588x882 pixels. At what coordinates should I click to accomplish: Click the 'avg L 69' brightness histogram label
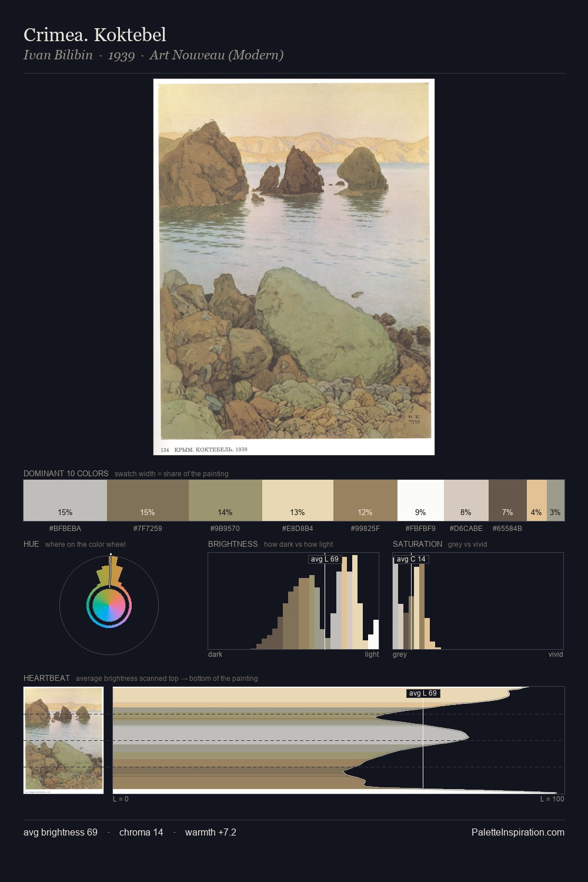pos(325,559)
